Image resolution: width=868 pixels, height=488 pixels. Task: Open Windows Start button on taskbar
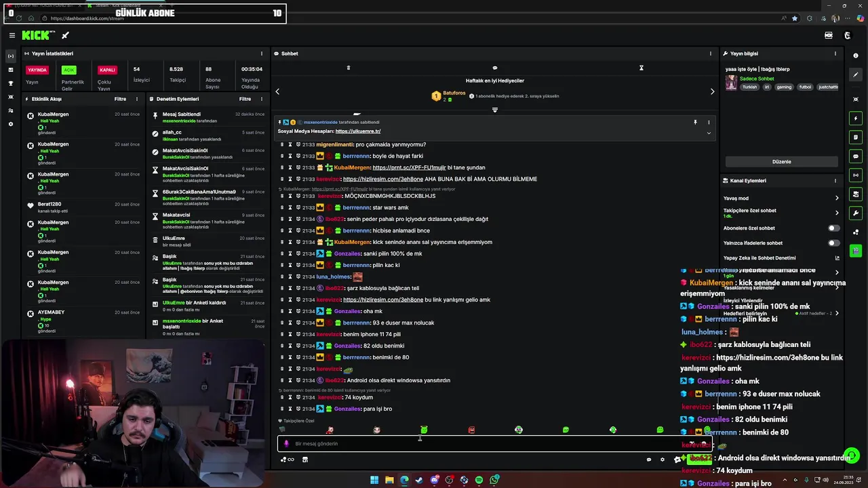pos(374,480)
